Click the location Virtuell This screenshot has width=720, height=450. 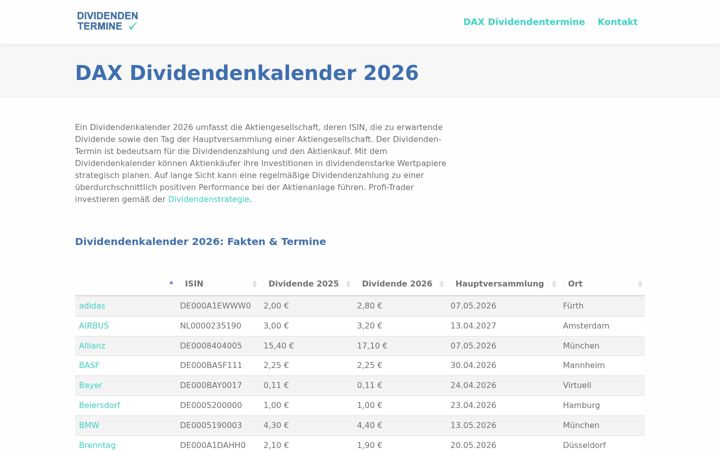pyautogui.click(x=577, y=385)
